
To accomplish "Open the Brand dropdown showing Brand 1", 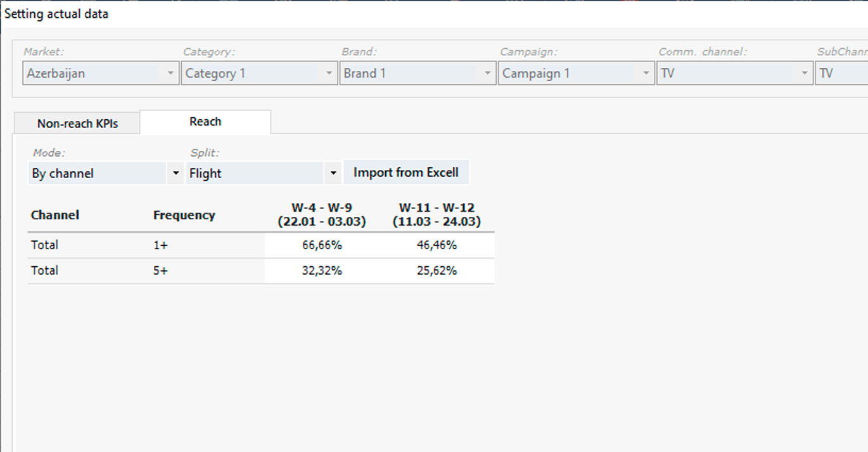I will tap(418, 73).
